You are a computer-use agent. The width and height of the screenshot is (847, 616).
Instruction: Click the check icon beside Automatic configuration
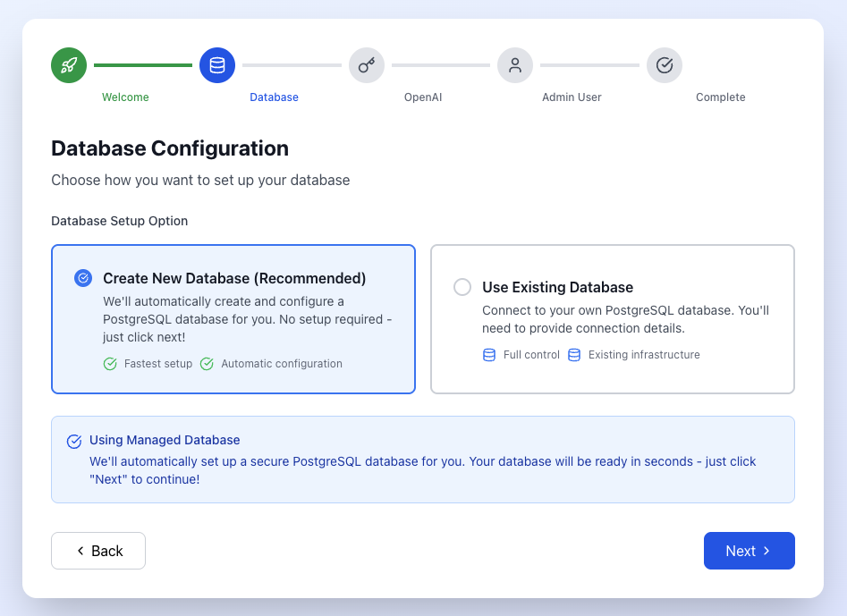[205, 364]
